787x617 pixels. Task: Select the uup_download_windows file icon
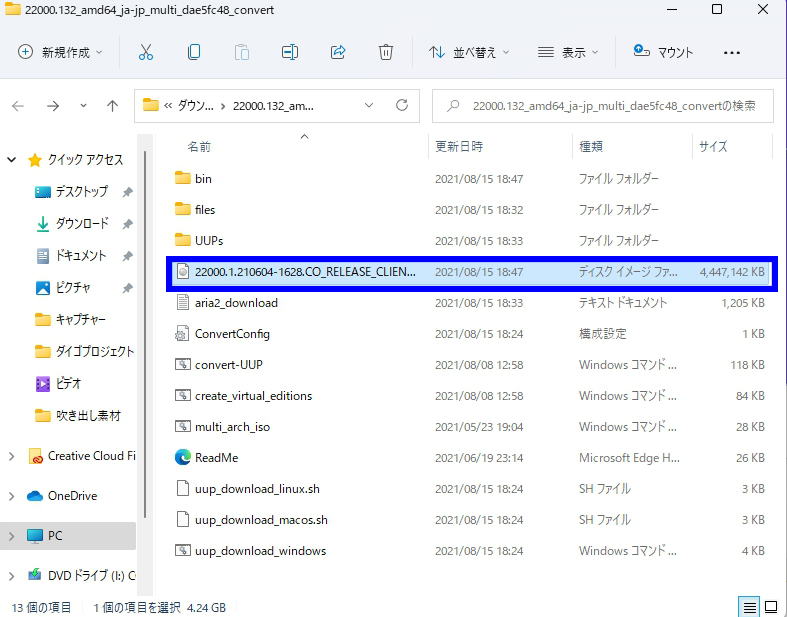(x=182, y=551)
